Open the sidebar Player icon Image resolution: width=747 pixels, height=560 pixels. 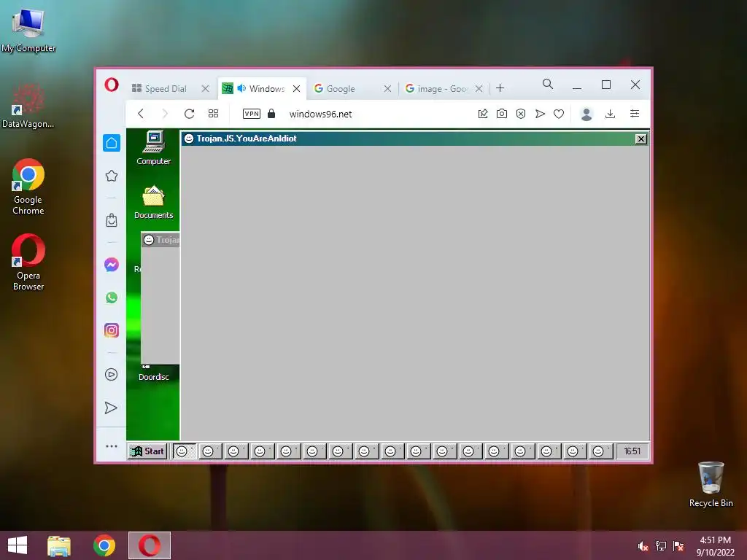pyautogui.click(x=111, y=374)
